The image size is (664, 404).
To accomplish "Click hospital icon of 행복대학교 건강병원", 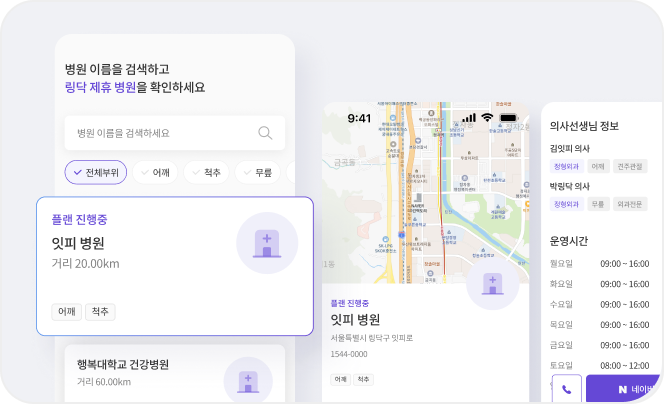I will (248, 381).
